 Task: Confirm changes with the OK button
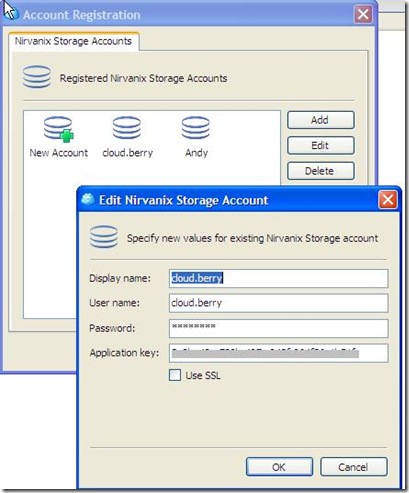(279, 467)
